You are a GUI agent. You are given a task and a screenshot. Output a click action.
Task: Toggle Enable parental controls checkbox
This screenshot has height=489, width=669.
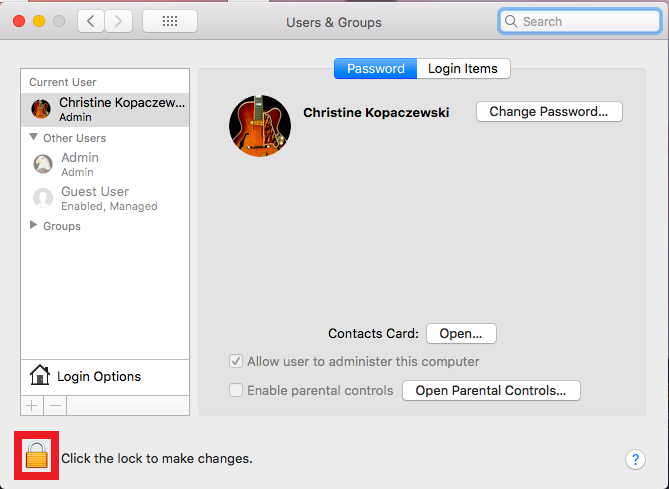pyautogui.click(x=236, y=390)
